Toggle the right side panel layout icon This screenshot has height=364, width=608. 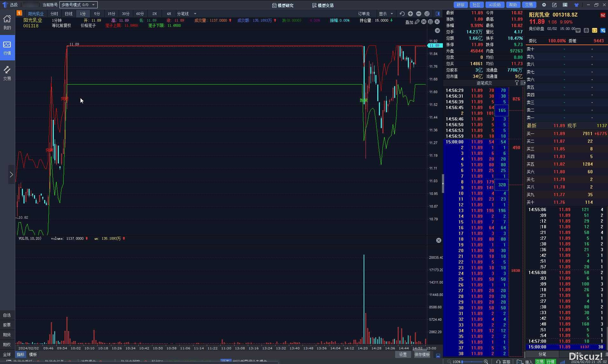tap(438, 14)
